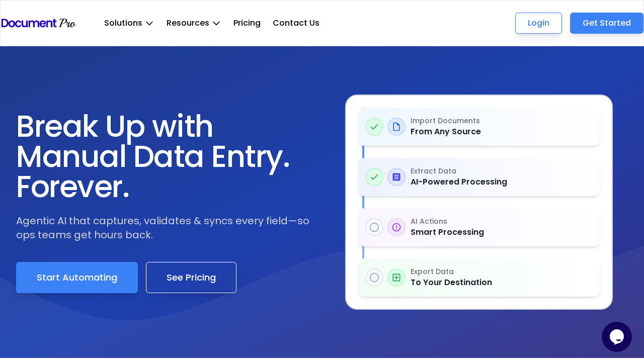The height and width of the screenshot is (362, 644).
Task: Click the green export icon on Export Data step
Action: point(396,278)
